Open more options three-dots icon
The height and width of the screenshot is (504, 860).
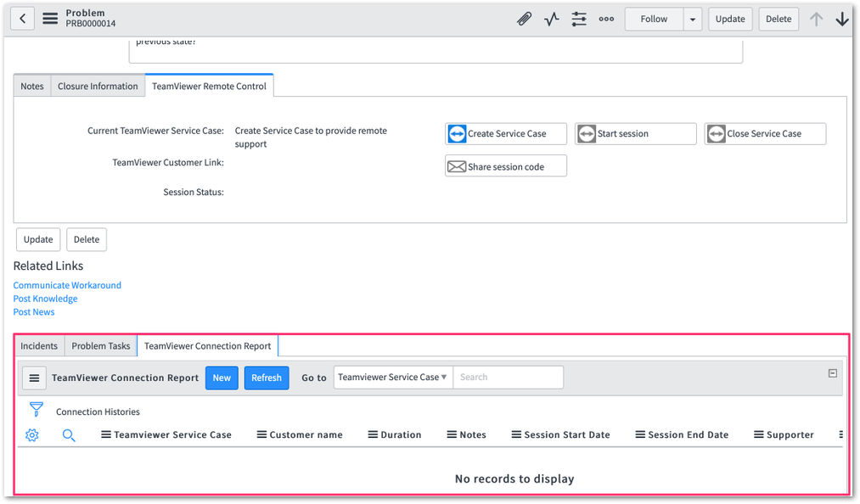(x=606, y=20)
